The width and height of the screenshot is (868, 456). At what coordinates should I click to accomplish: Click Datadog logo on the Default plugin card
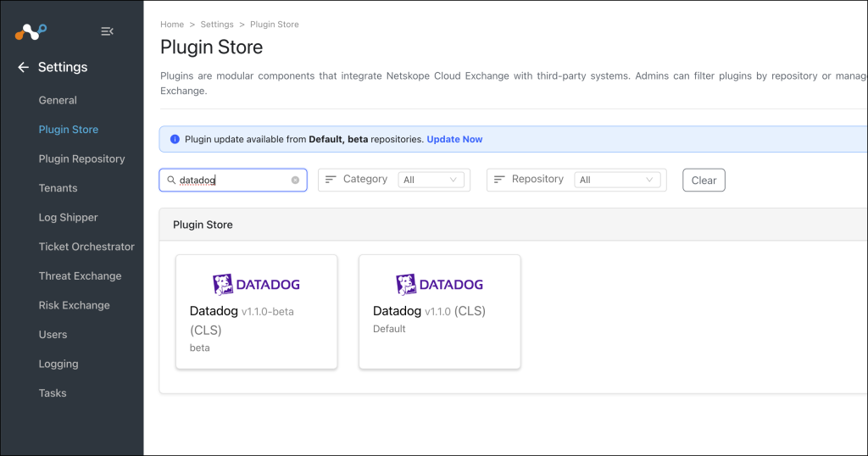click(x=440, y=285)
